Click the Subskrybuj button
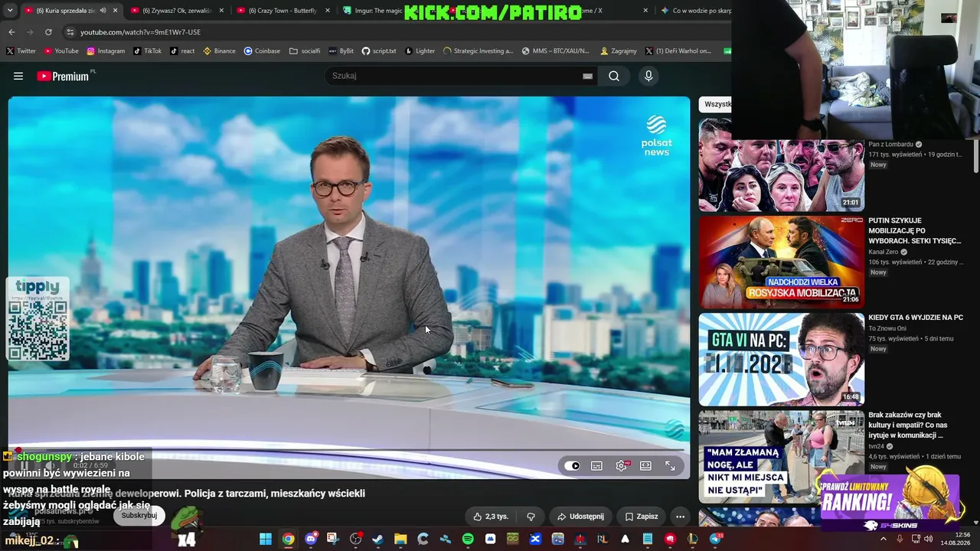This screenshot has height=551, width=980. [139, 515]
